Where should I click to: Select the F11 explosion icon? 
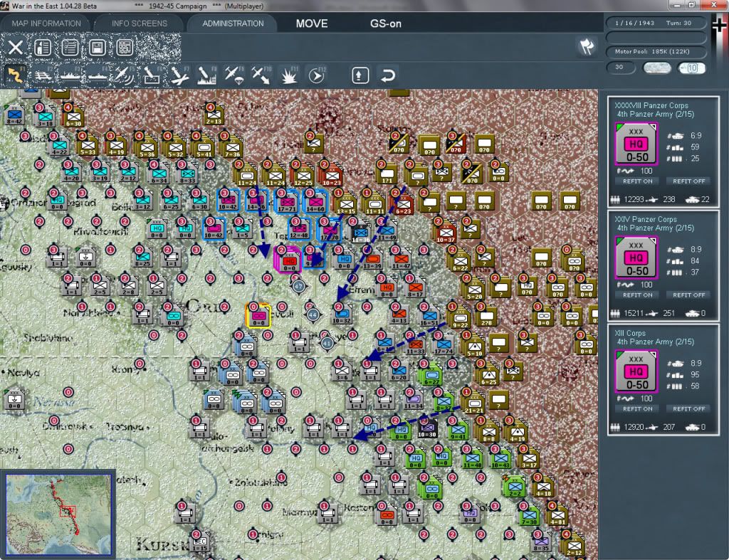289,75
